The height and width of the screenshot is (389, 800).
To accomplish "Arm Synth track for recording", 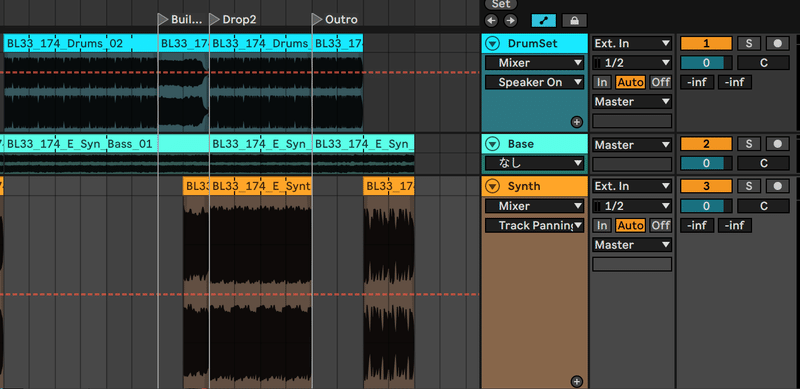I will tap(777, 186).
